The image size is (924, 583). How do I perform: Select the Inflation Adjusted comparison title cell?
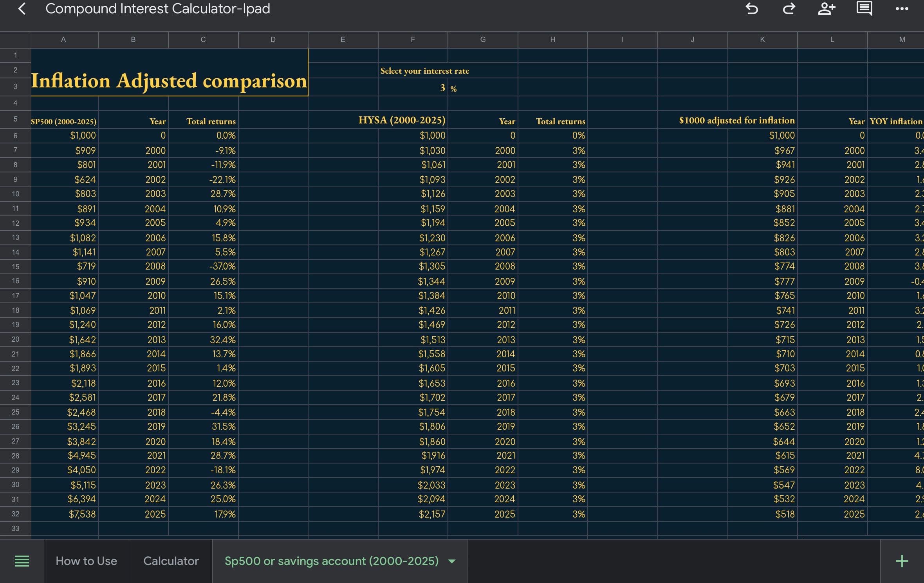(170, 72)
